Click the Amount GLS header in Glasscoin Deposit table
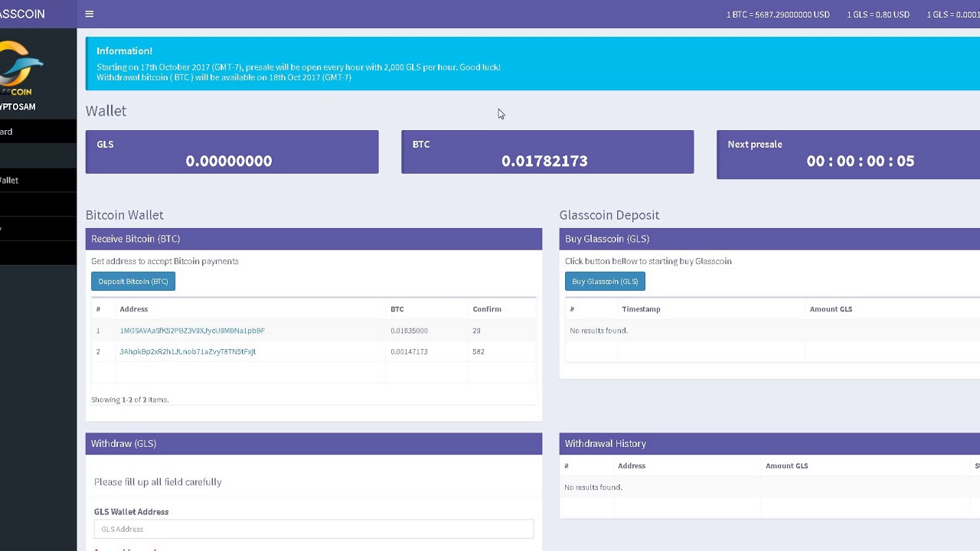 click(x=831, y=309)
